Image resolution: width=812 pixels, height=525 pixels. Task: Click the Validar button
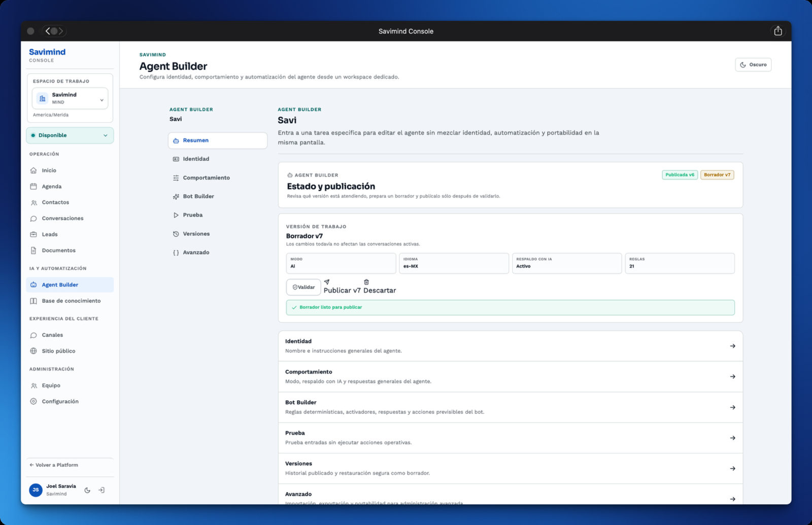click(x=303, y=287)
